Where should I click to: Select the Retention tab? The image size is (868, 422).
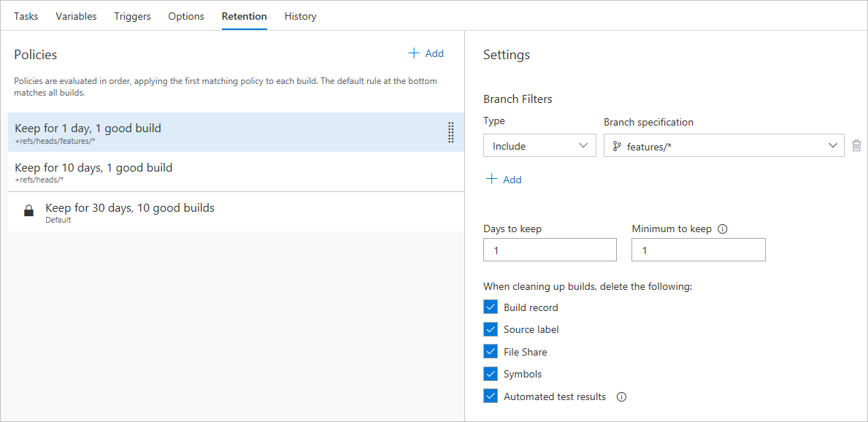point(244,16)
